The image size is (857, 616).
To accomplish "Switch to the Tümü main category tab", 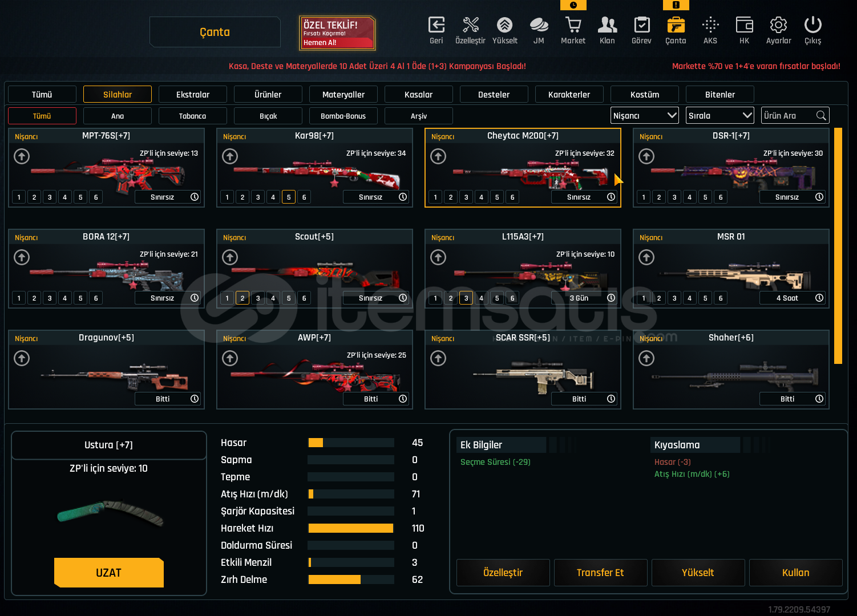I will coord(42,94).
